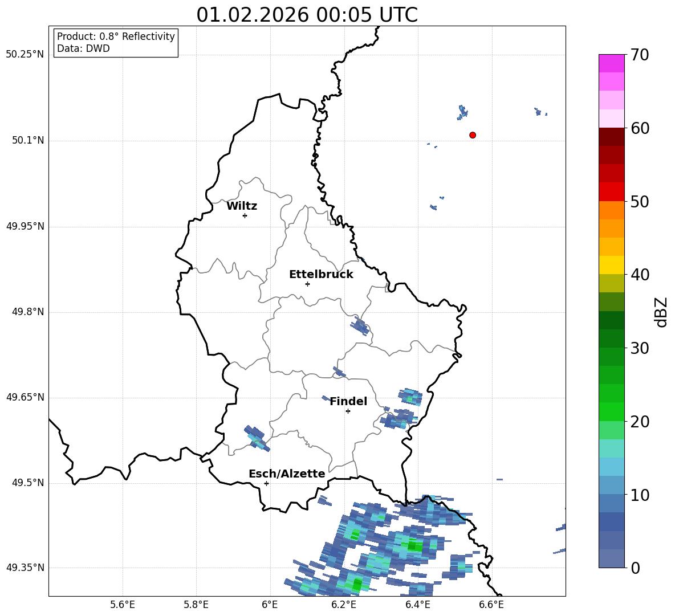
Task: Click the bright green colorbar segment at 20
Action: 611,411
